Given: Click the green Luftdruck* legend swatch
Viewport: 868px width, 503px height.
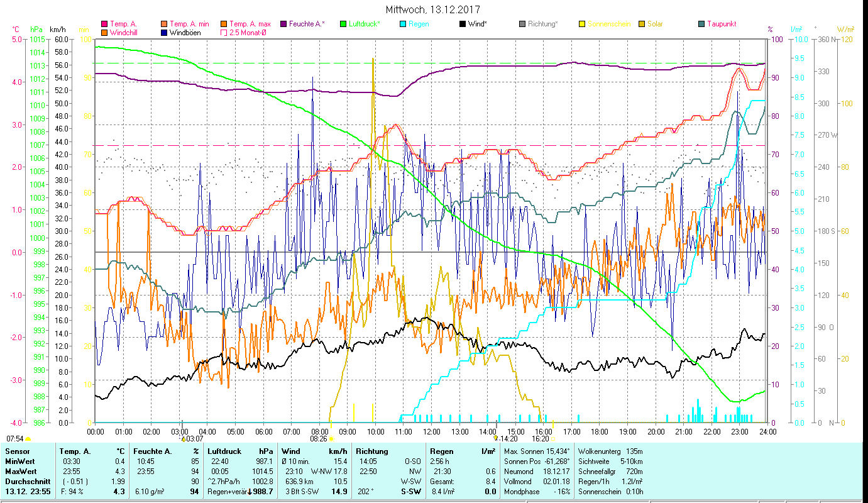Looking at the screenshot, I should 343,24.
